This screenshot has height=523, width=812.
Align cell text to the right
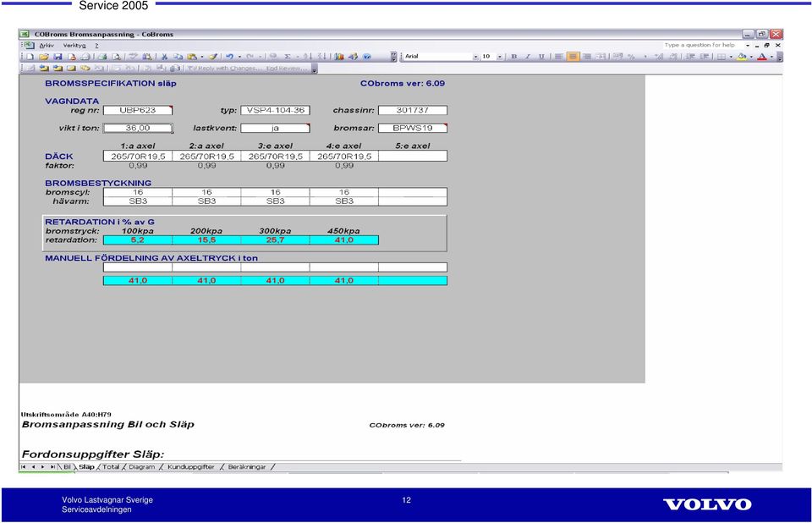(x=587, y=57)
